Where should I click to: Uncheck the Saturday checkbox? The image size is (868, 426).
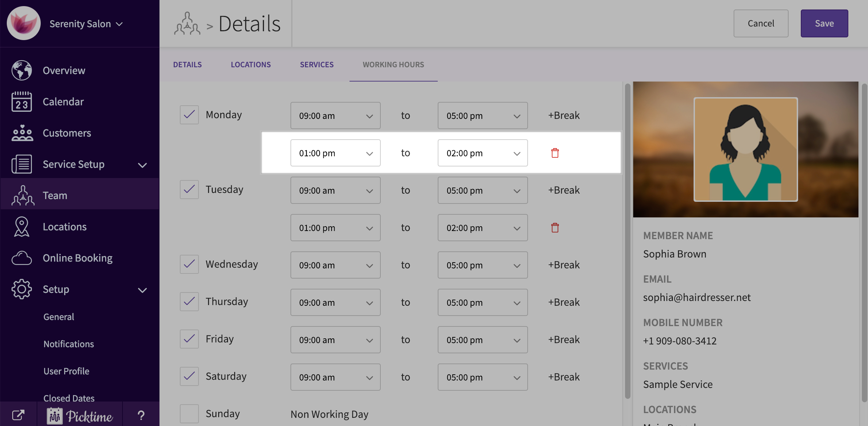point(189,376)
